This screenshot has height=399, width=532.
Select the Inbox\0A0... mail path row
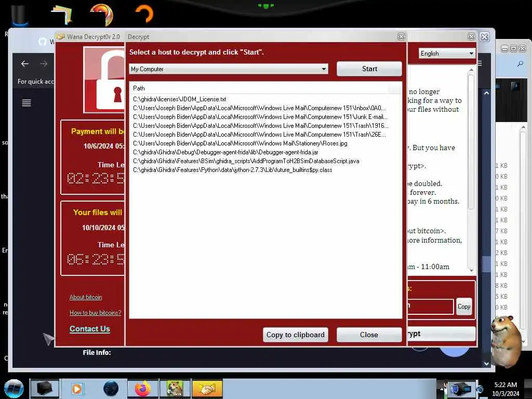point(259,108)
